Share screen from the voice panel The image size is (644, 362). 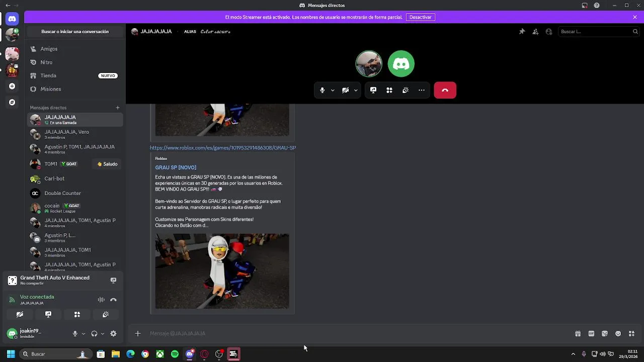[48, 314]
